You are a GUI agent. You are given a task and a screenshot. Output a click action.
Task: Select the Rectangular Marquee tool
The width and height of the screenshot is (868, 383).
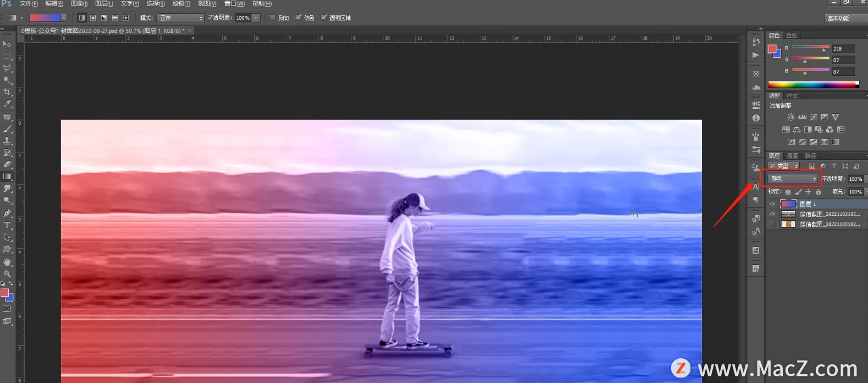pyautogui.click(x=7, y=56)
